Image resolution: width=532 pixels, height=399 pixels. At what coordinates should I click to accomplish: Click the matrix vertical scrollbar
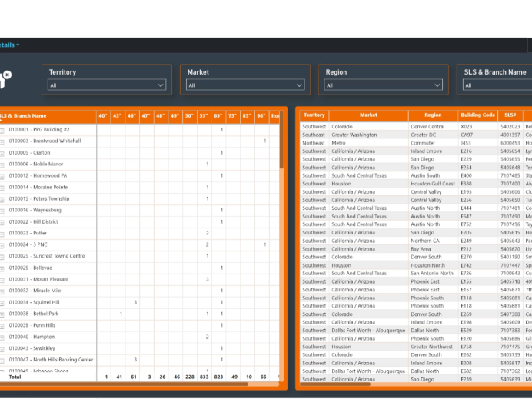pos(281,146)
